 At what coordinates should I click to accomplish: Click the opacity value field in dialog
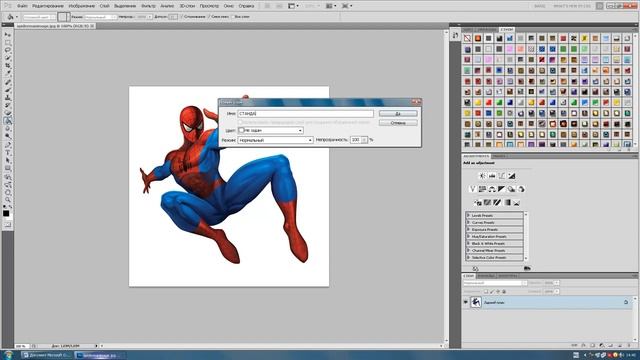coord(356,140)
